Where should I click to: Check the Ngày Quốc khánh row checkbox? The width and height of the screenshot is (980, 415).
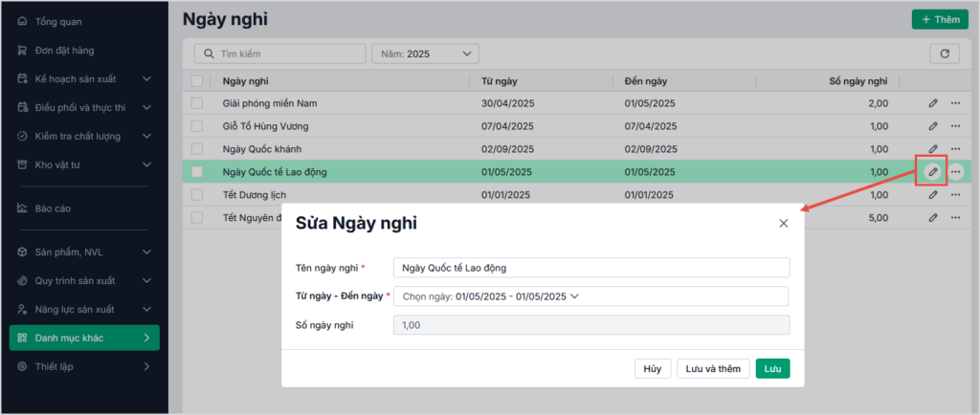tap(197, 149)
